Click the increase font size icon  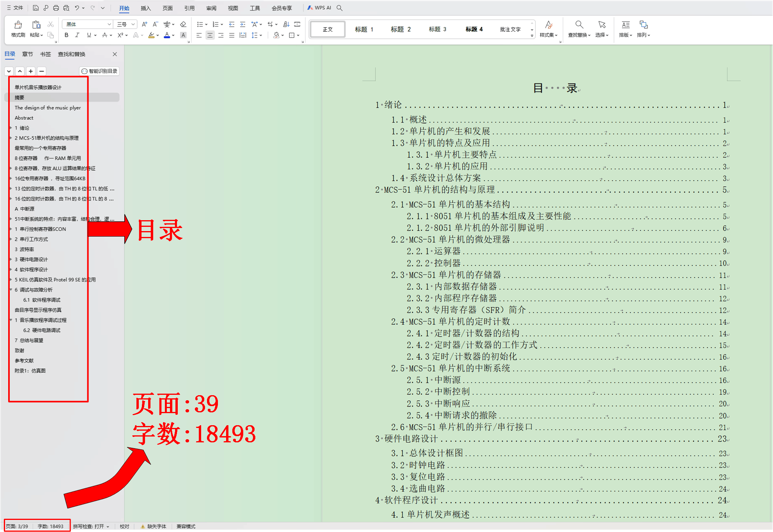pos(144,24)
